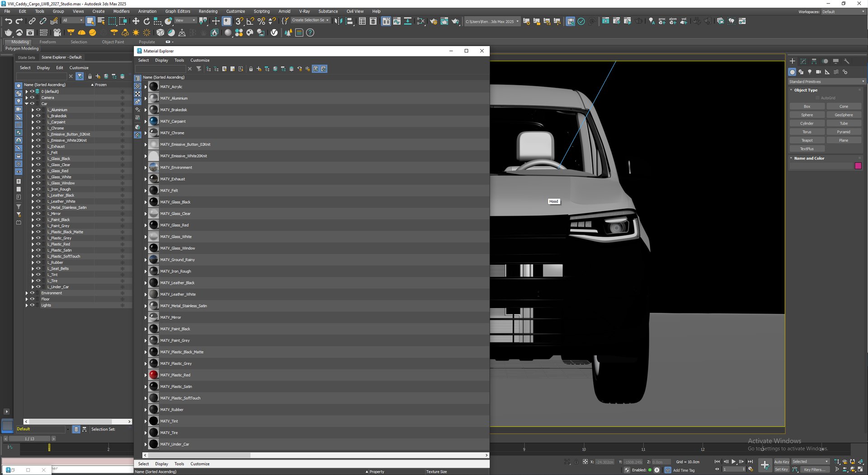Open the V-Ray menu
Screen dimensions: 868x475
(304, 11)
